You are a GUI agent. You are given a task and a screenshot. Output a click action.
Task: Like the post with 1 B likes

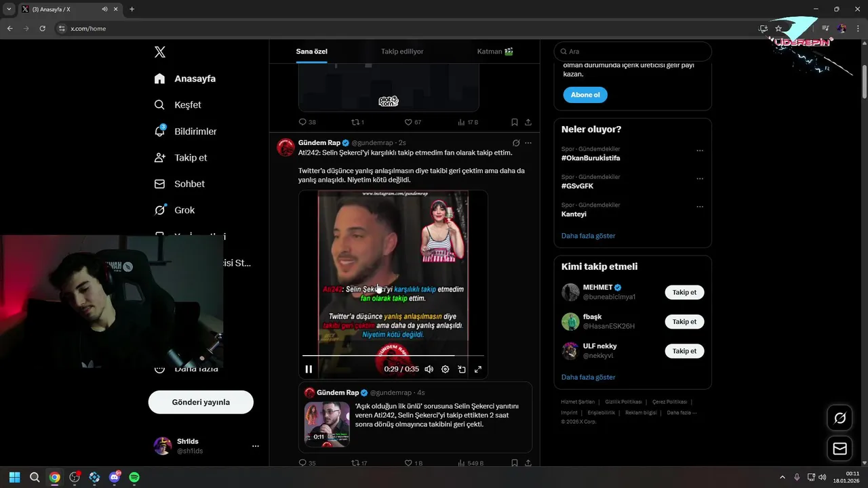pos(414,464)
